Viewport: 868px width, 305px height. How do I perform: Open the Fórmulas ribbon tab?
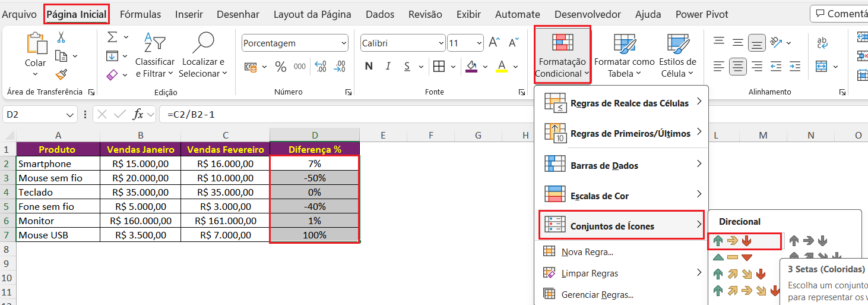[140, 14]
